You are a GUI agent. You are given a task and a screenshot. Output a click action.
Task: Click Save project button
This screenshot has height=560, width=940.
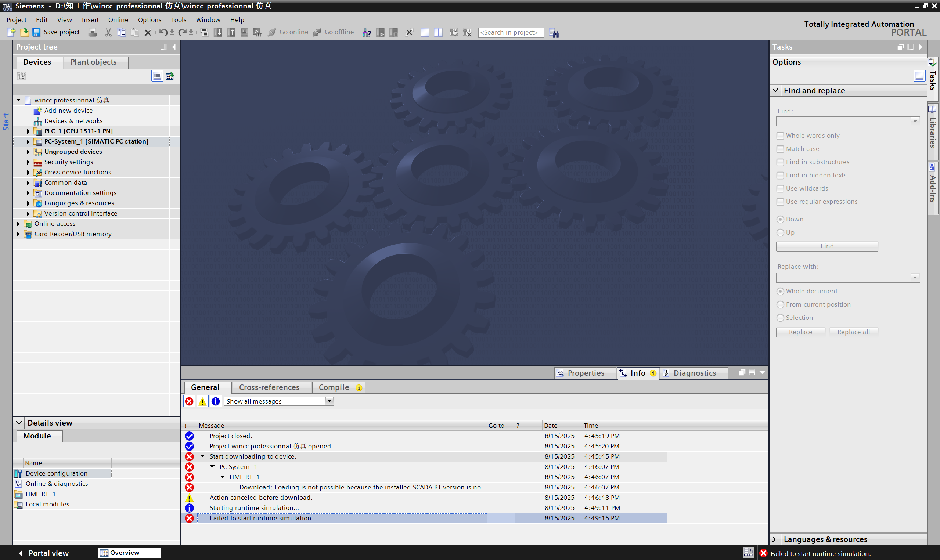pos(57,32)
